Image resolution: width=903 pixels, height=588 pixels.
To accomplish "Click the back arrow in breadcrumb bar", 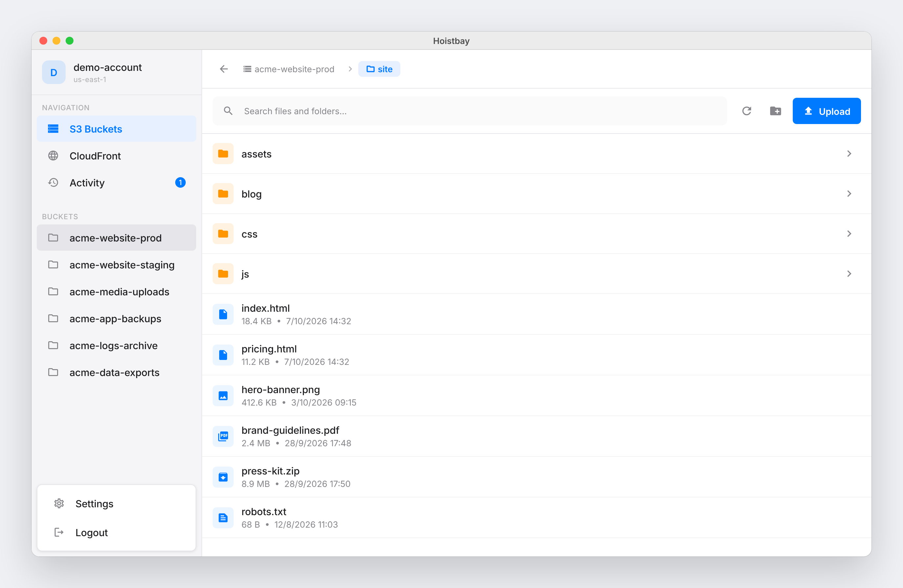I will point(224,69).
